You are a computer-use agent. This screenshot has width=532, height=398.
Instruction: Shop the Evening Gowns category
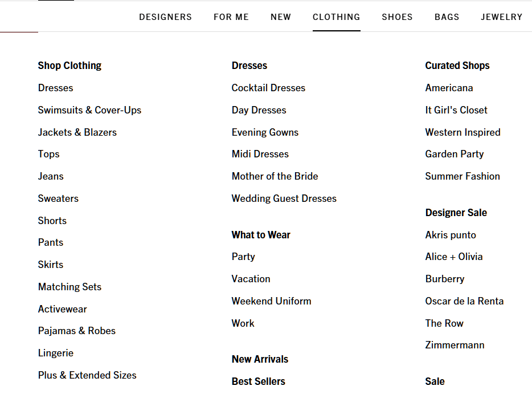point(265,132)
